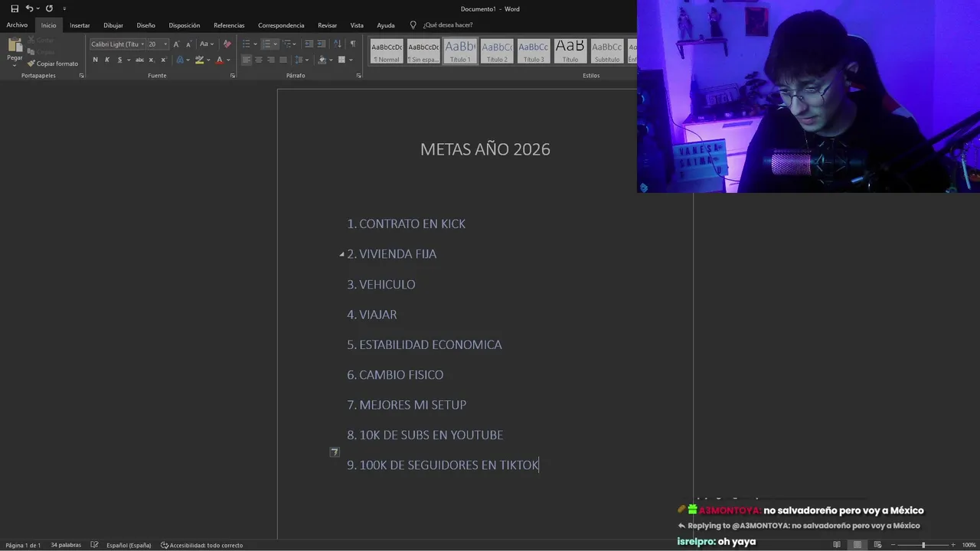
Task: Open the Pegar dropdown arrow
Action: point(15,64)
